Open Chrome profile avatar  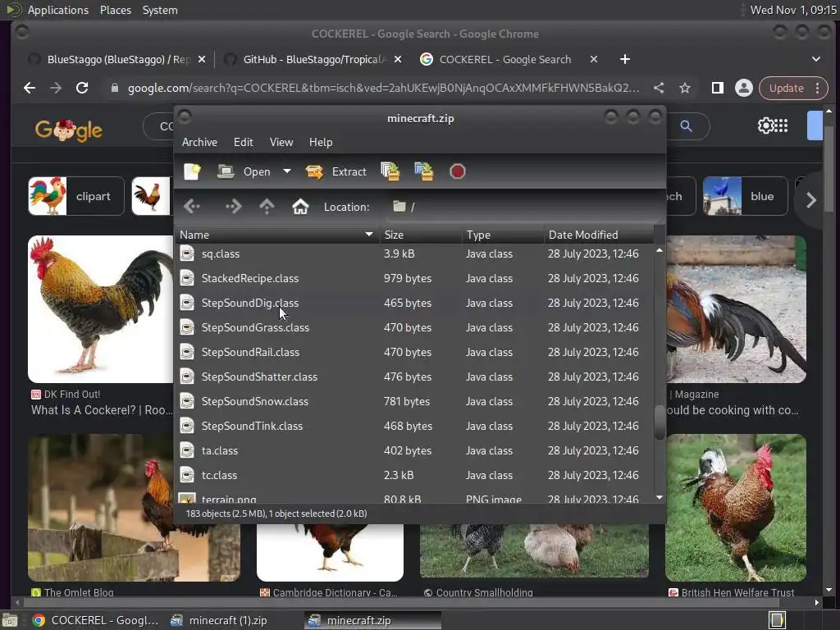pos(743,88)
